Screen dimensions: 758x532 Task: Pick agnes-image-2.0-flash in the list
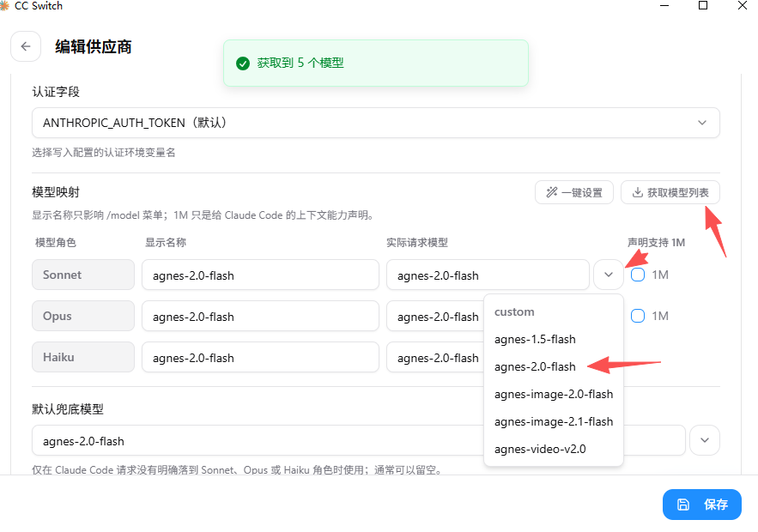[x=554, y=395]
